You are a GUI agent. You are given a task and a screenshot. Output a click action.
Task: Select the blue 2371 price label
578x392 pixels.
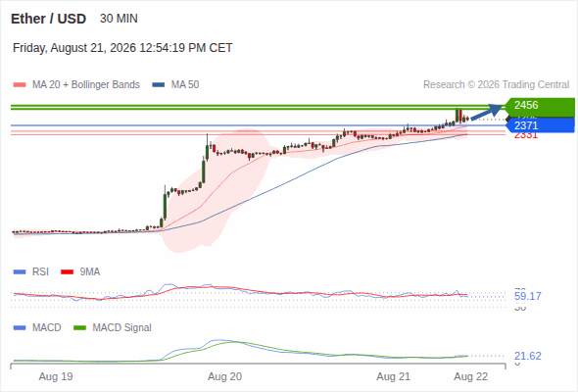tap(540, 125)
